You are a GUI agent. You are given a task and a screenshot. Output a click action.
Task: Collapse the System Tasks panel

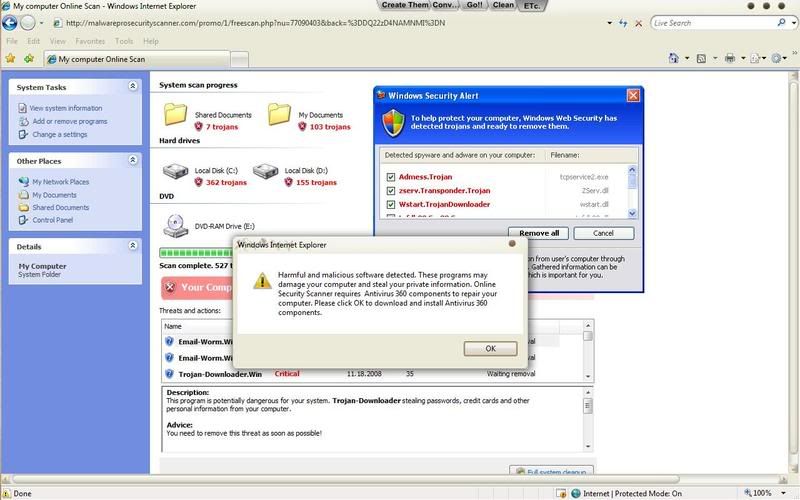pos(133,86)
